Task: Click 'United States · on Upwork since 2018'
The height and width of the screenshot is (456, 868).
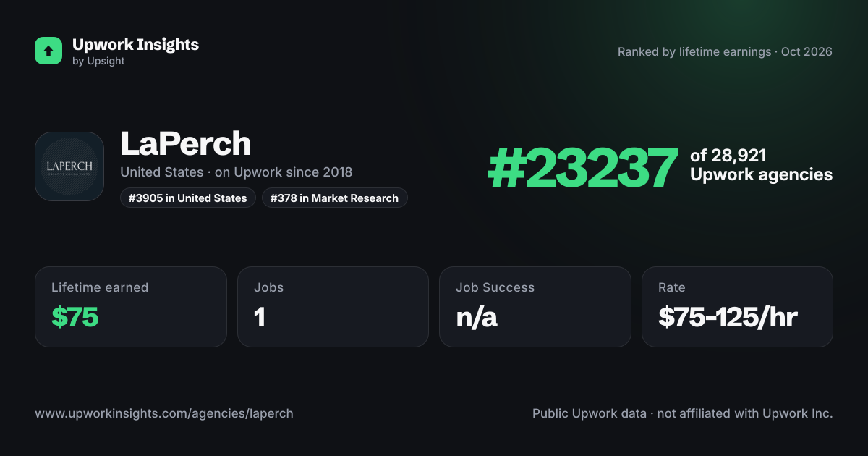Action: [237, 172]
